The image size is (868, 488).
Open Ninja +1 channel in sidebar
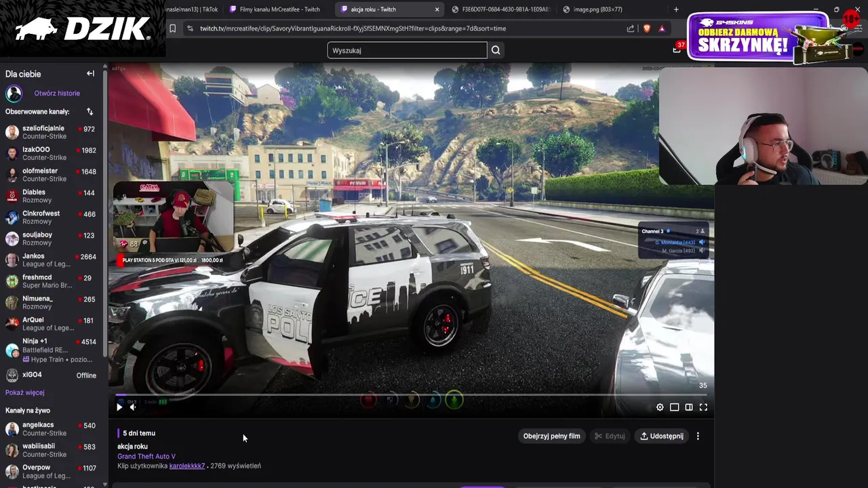[52, 350]
